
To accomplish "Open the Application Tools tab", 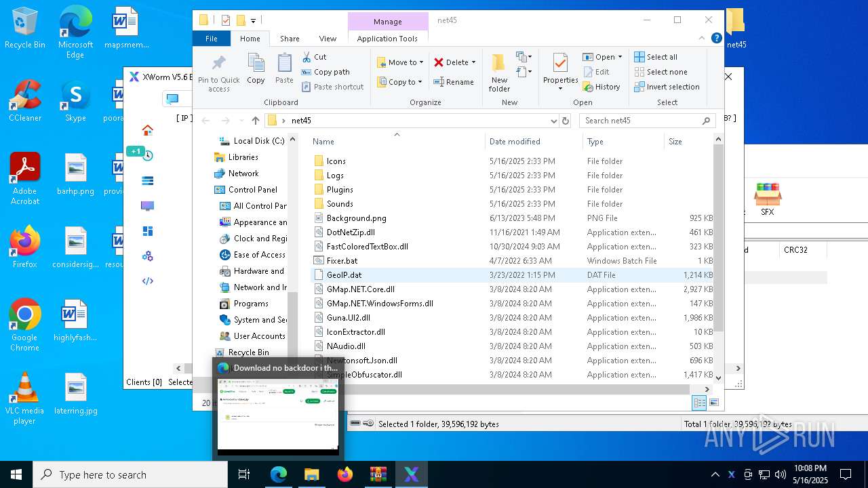I will 387,39.
